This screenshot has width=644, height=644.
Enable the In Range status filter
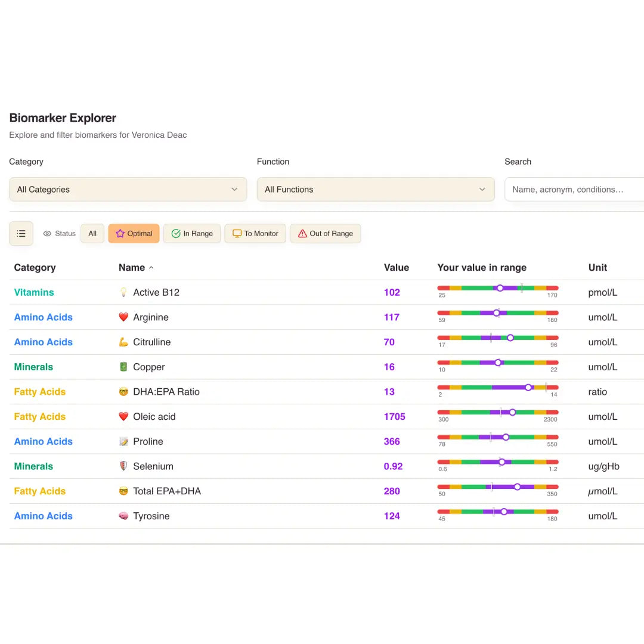[192, 234]
